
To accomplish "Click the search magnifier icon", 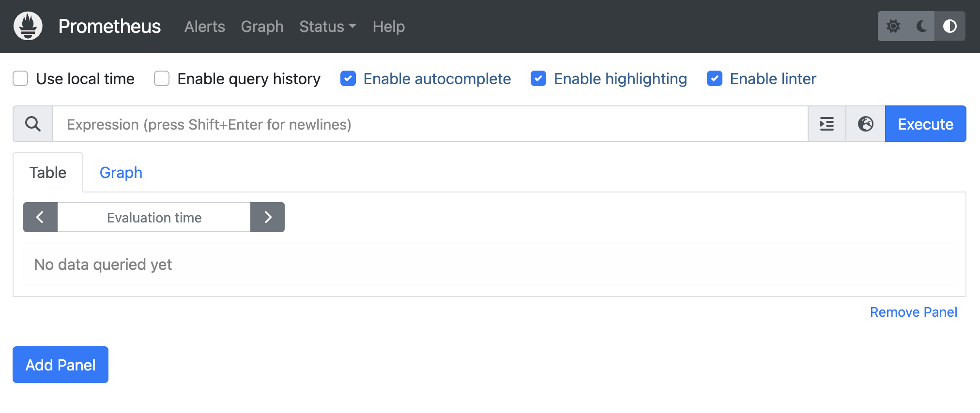I will point(33,124).
